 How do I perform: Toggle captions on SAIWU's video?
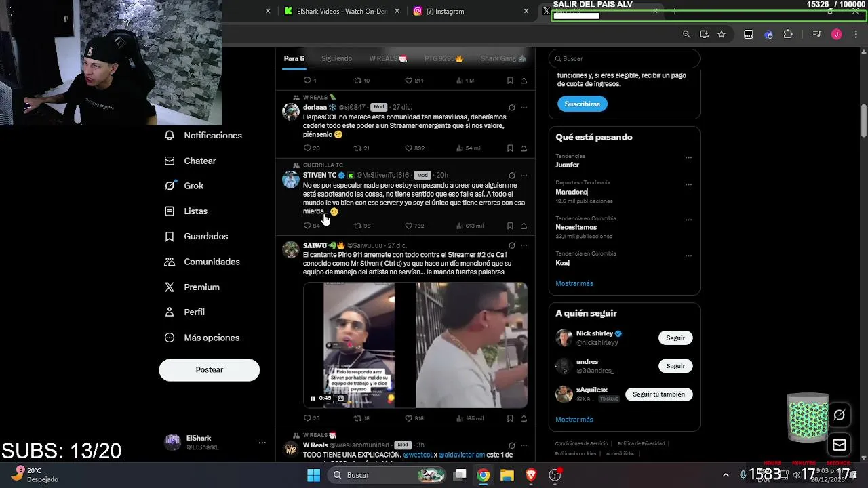point(341,399)
